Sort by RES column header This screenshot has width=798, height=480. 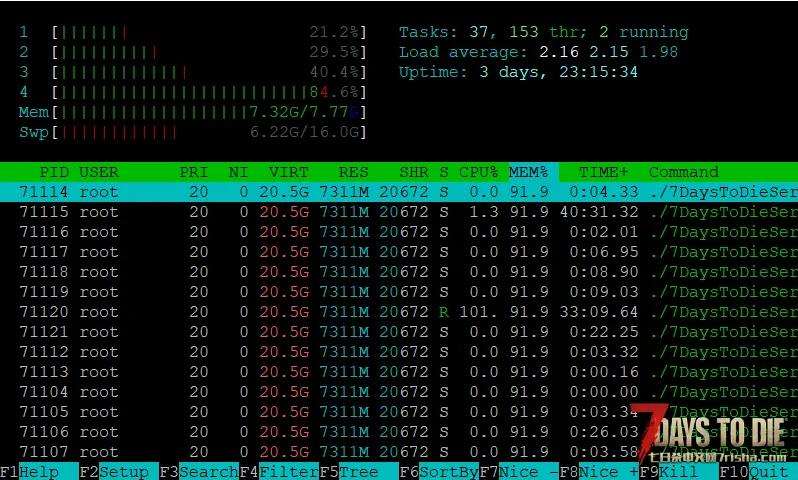point(354,172)
